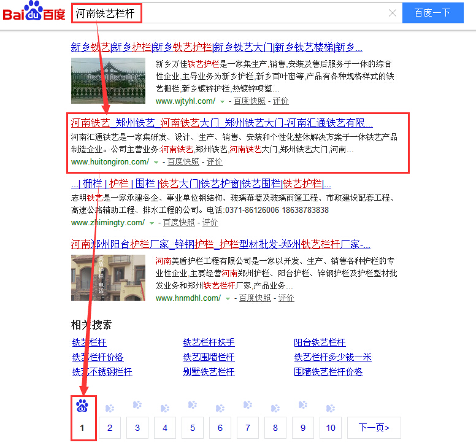Click 下一页 to go to next page
The height and width of the screenshot is (448, 476).
374,428
